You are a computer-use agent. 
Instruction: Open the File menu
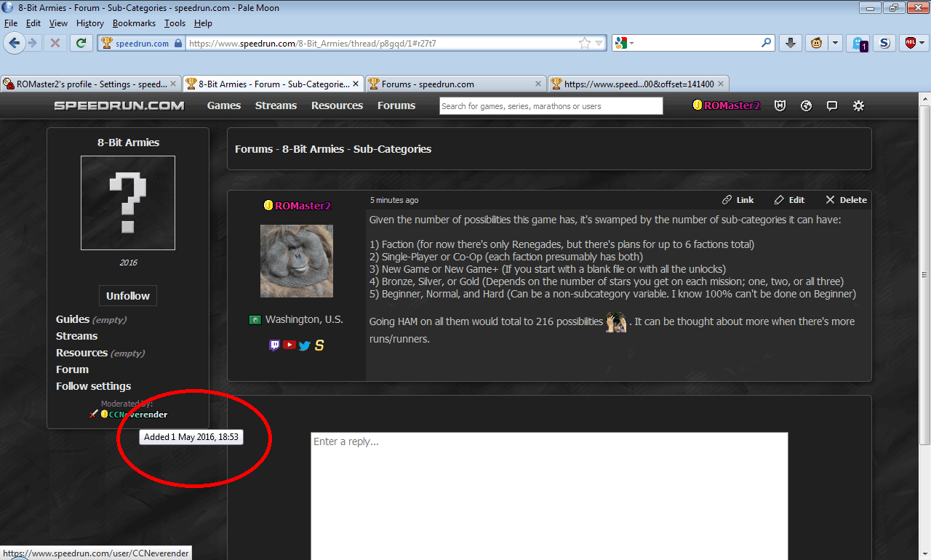pos(10,23)
